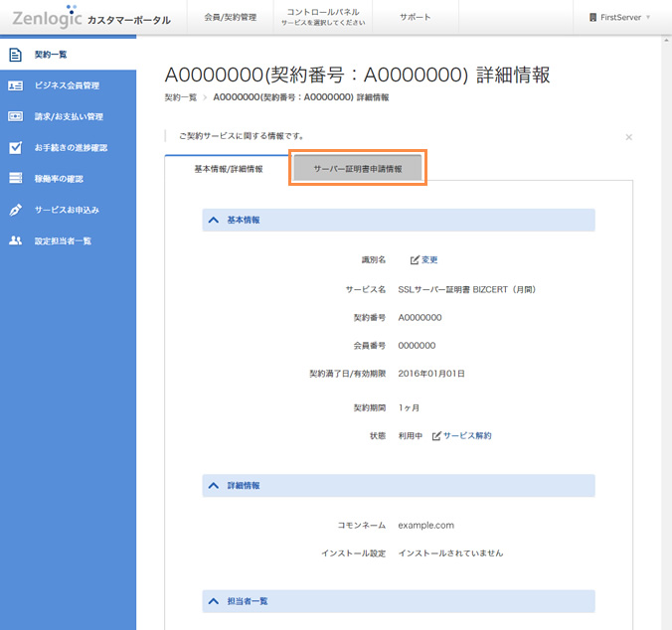Open the コントロールパネル menu

tap(323, 17)
